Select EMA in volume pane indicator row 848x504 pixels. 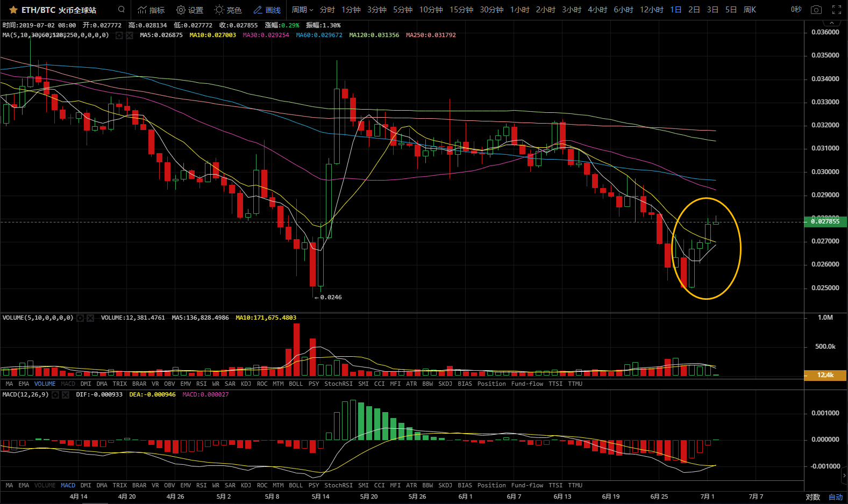(24, 384)
